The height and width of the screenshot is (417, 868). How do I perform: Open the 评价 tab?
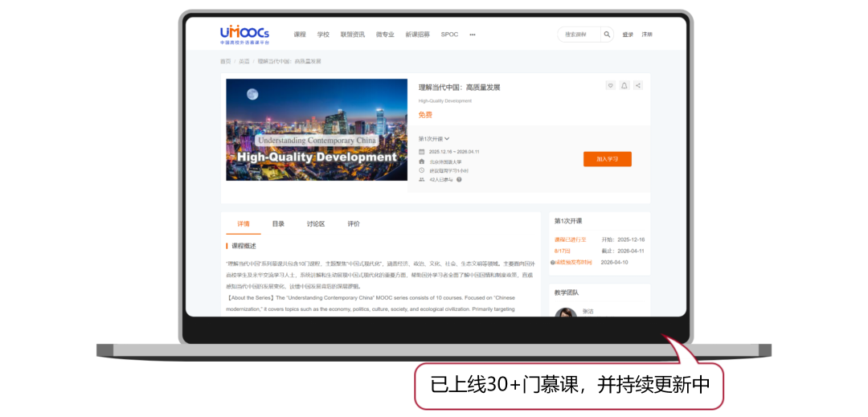pyautogui.click(x=354, y=224)
